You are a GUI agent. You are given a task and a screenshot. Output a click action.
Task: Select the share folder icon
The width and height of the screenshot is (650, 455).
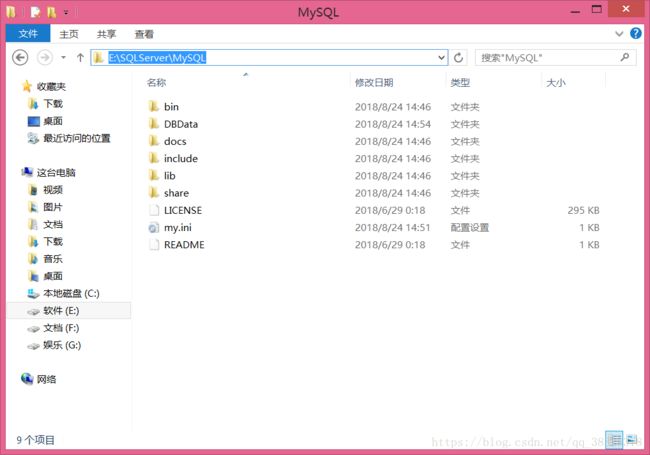click(153, 193)
